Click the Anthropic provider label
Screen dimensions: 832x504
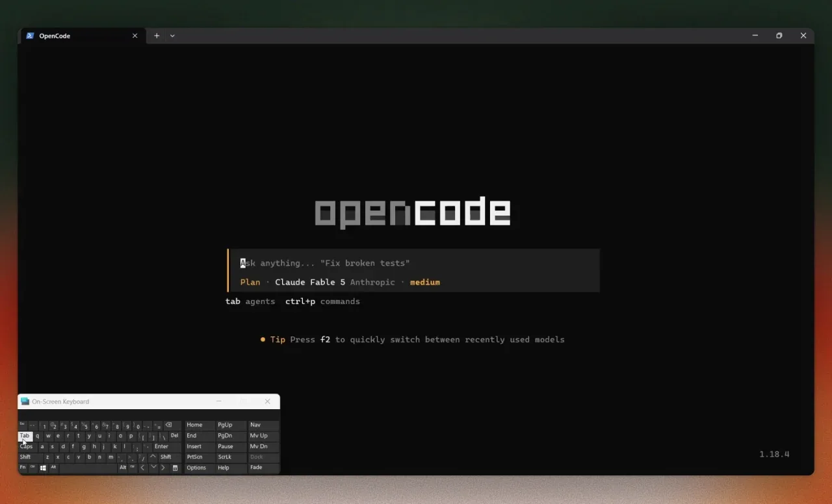click(372, 282)
